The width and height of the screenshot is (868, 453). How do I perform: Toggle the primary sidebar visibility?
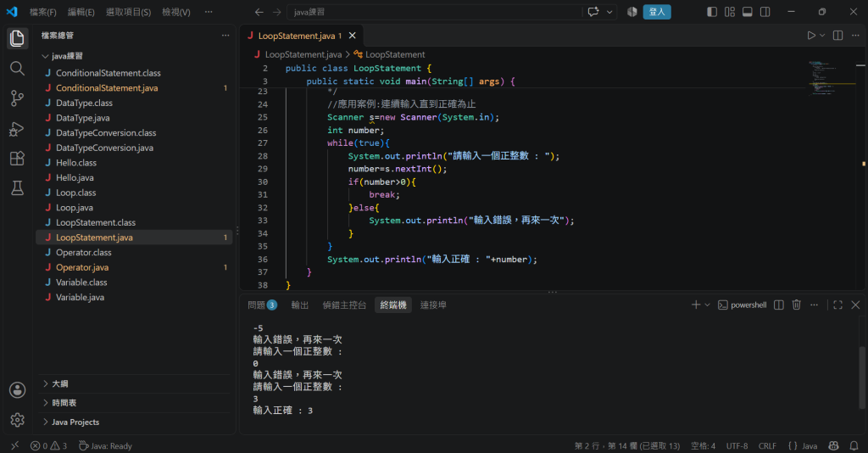point(712,12)
